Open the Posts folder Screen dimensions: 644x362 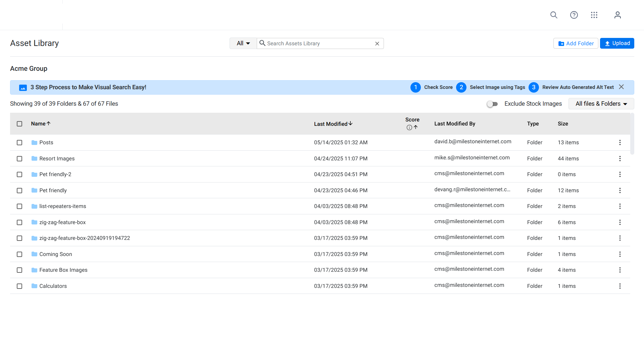(46, 143)
